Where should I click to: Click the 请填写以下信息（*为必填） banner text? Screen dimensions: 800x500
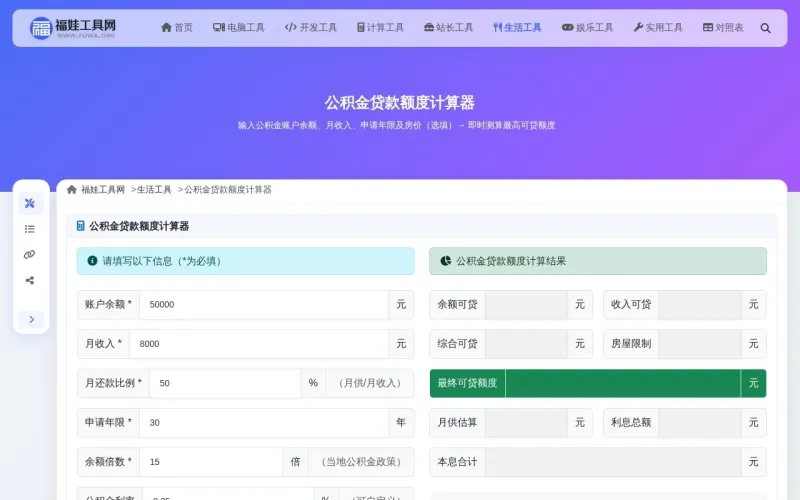tap(164, 261)
